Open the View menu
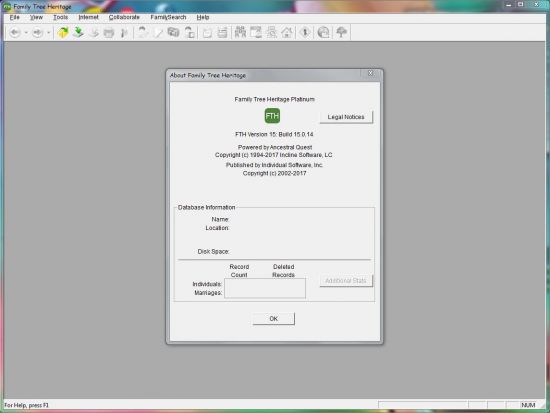The width and height of the screenshot is (550, 413). [x=36, y=17]
